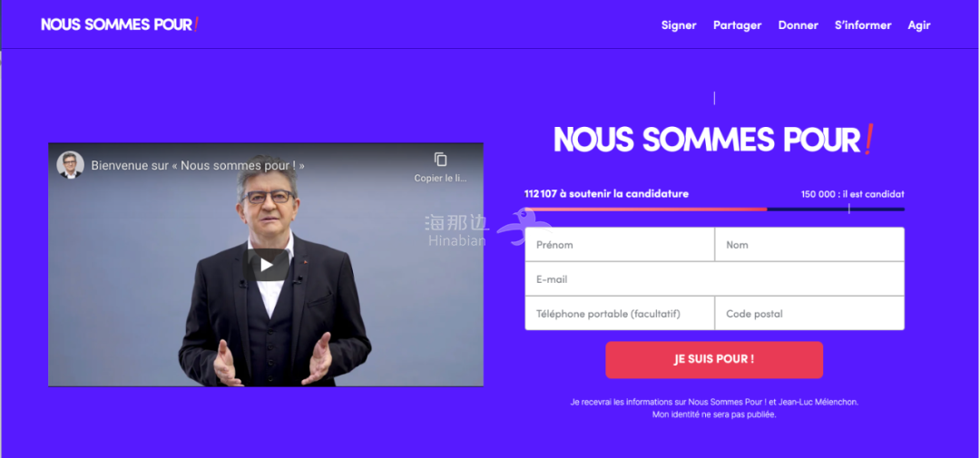Open the channel avatar on video
The image size is (980, 458).
click(x=70, y=165)
